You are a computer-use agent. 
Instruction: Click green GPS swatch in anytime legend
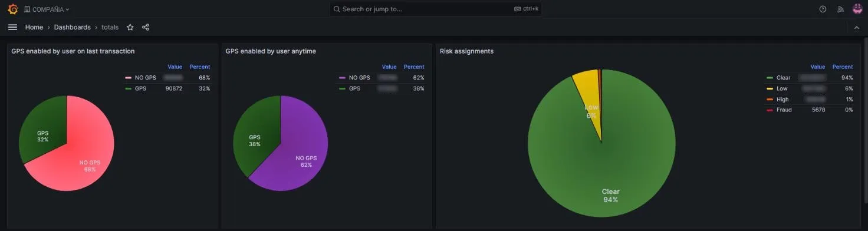point(342,88)
